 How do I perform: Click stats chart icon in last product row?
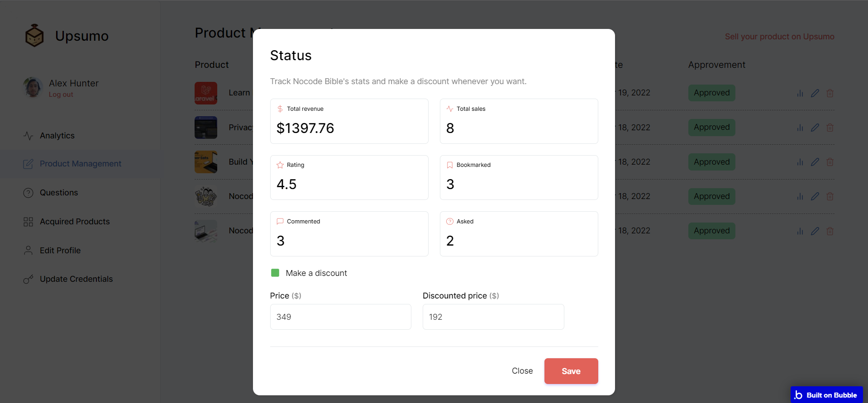[800, 231]
